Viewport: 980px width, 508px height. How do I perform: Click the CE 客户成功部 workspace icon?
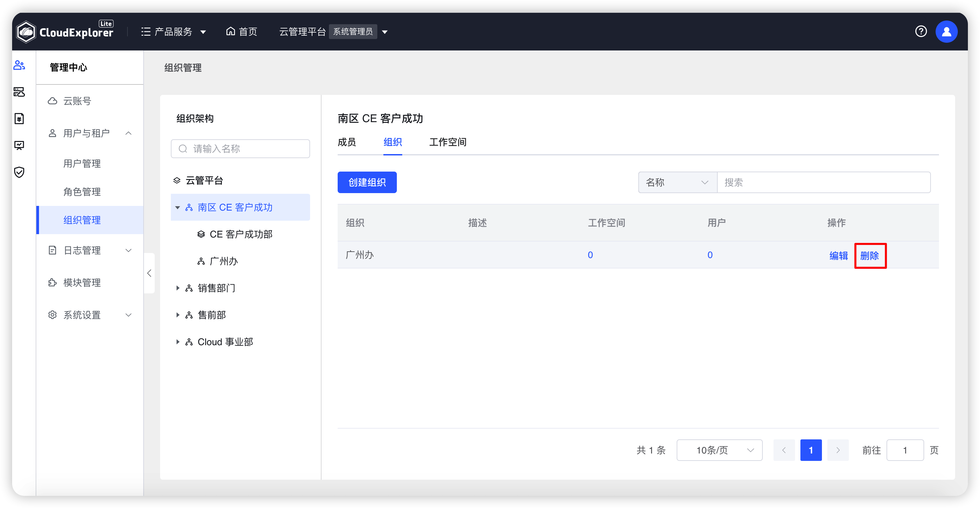click(x=201, y=234)
